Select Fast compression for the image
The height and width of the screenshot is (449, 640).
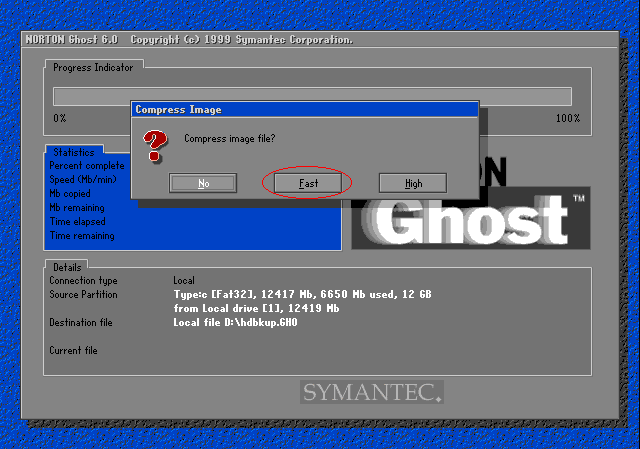click(308, 183)
